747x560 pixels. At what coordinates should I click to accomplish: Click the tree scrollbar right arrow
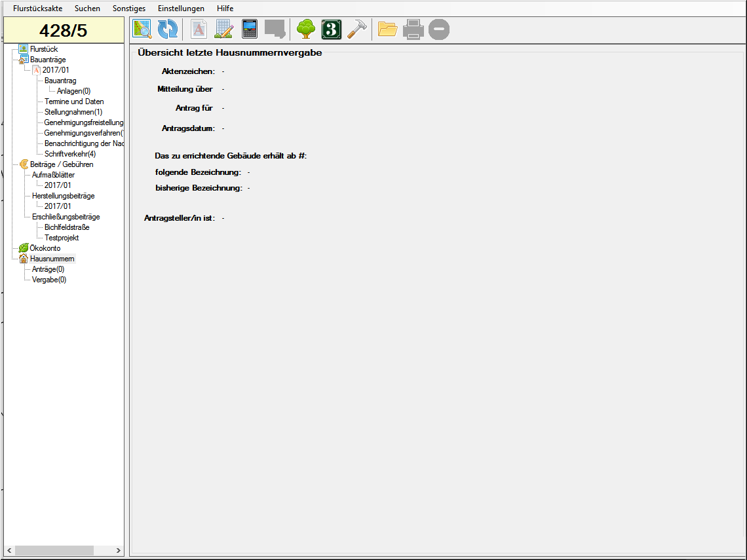point(119,550)
